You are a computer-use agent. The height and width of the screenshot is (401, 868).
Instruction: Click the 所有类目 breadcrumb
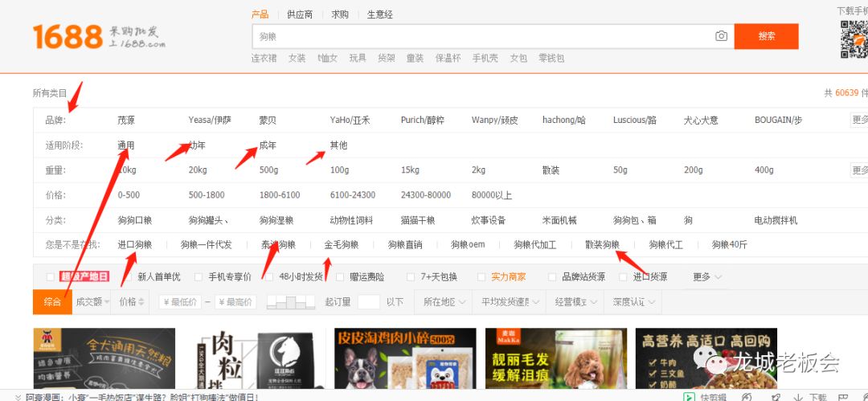point(50,93)
